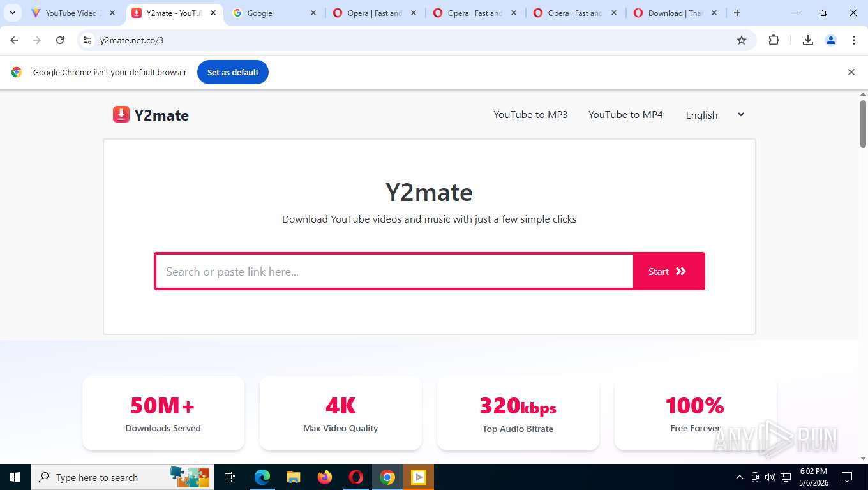Open the tab search dropdown arrow
The width and height of the screenshot is (868, 490).
click(13, 13)
